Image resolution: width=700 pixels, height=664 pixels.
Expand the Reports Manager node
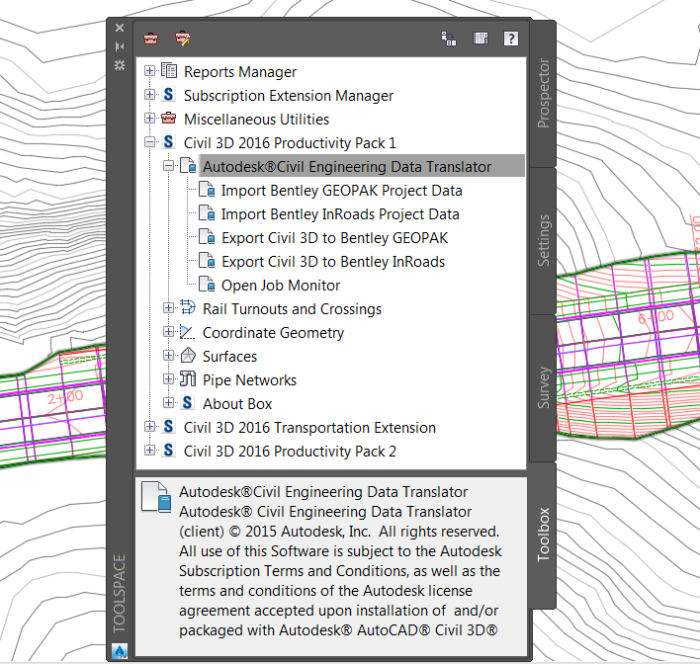click(x=150, y=71)
